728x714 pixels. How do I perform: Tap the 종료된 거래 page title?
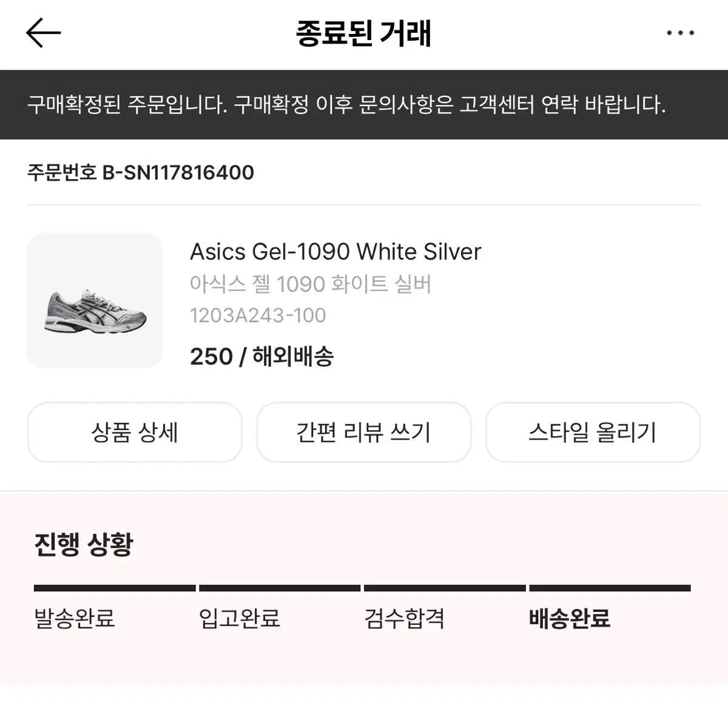coord(363,33)
